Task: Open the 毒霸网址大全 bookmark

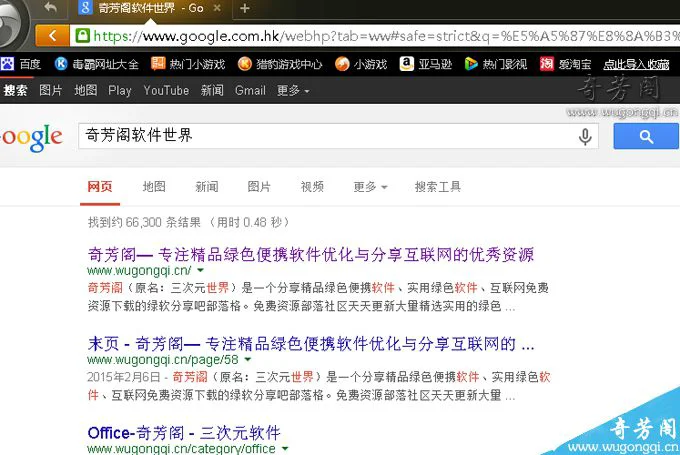Action: 96,64
